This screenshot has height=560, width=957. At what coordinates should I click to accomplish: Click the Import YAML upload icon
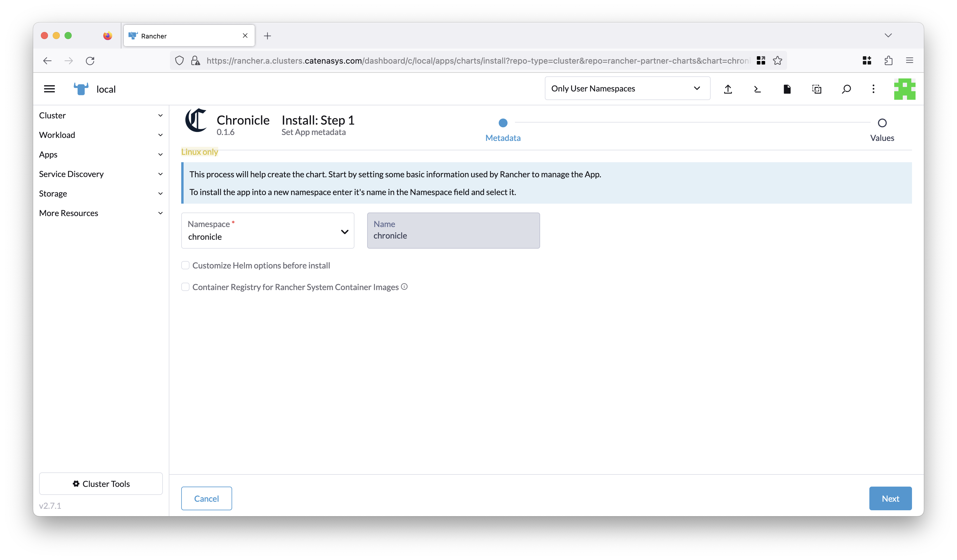(728, 89)
